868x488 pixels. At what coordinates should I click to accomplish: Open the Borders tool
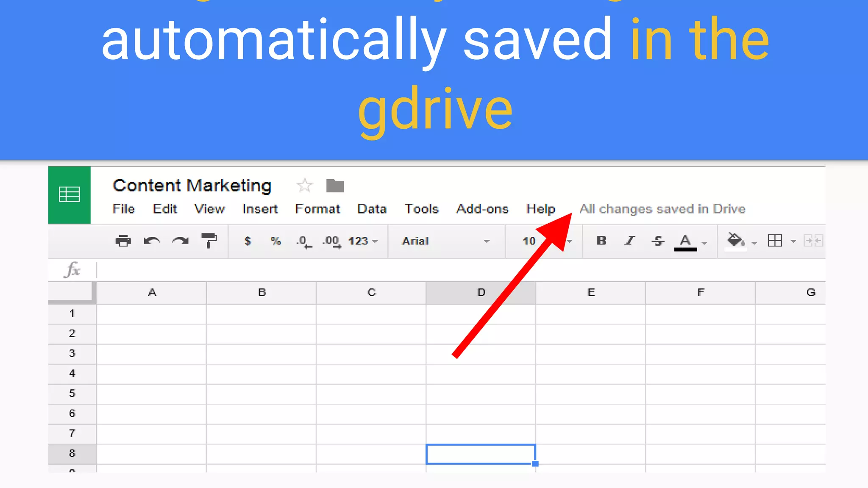click(775, 241)
